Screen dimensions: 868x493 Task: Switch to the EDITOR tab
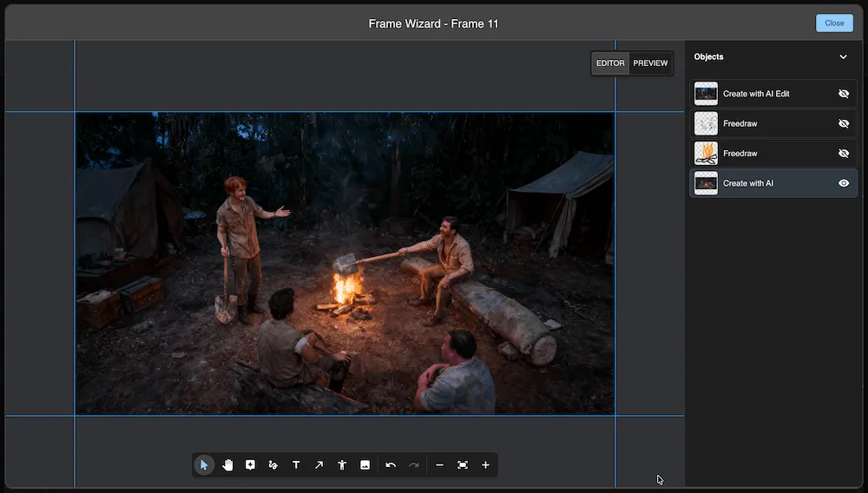coord(610,63)
